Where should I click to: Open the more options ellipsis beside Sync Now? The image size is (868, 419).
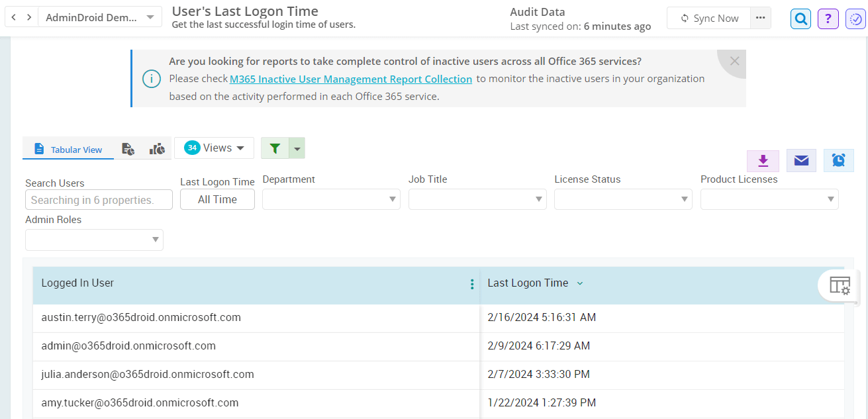tap(760, 19)
